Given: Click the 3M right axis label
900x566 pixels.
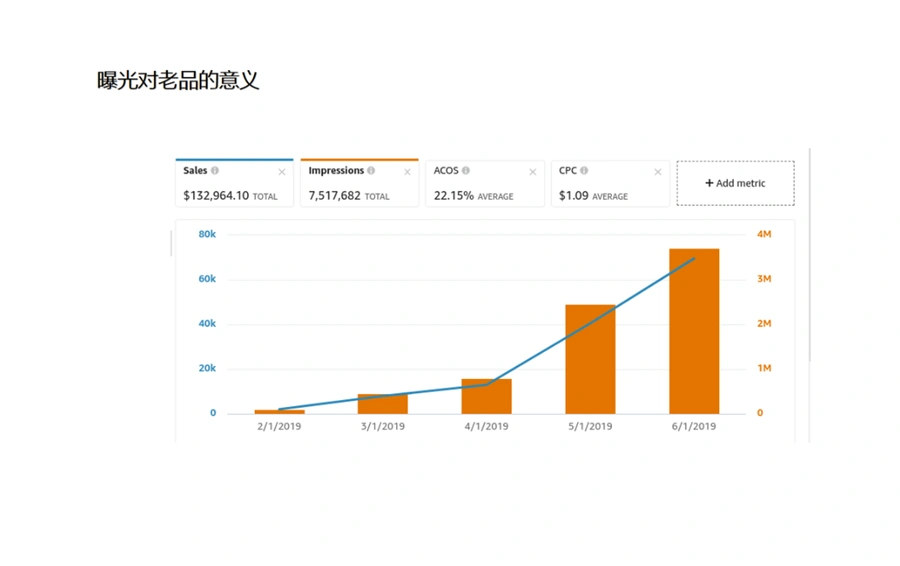Looking at the screenshot, I should tap(764, 279).
